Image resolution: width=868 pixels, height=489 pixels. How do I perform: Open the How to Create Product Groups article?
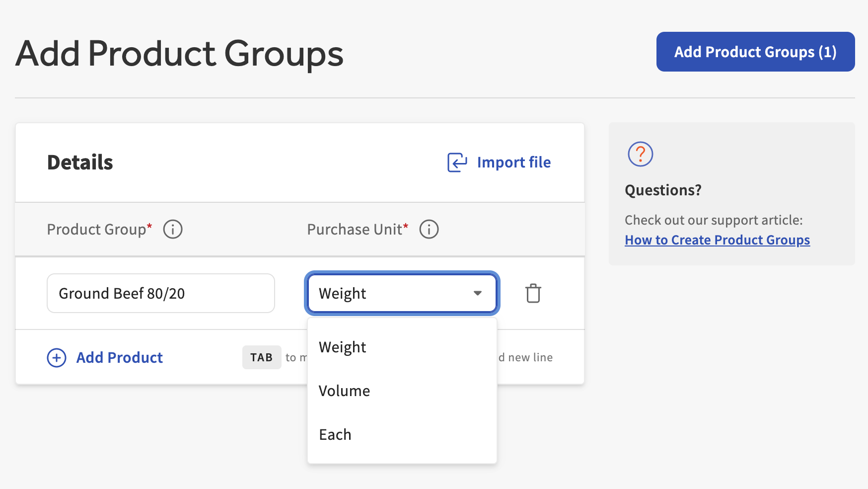[717, 240]
